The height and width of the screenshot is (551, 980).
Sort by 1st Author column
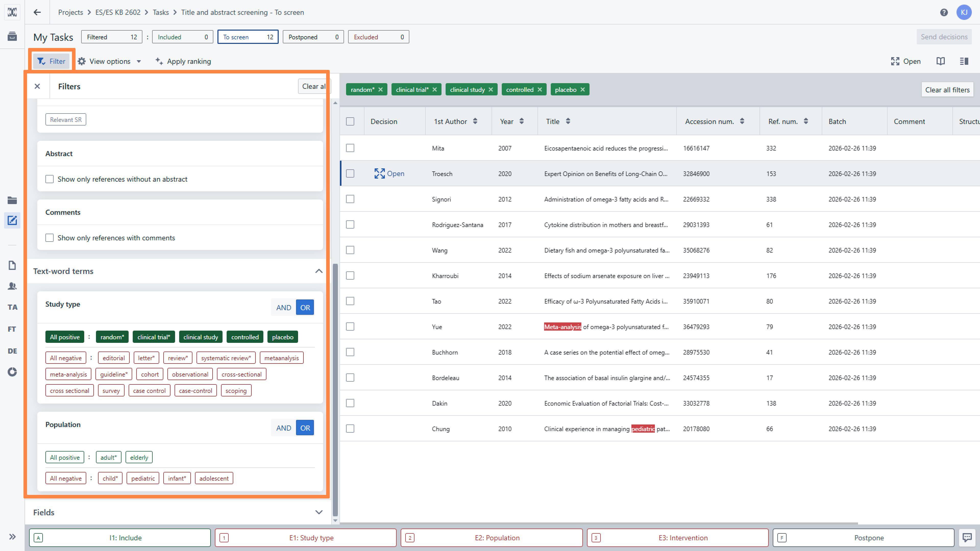click(475, 121)
